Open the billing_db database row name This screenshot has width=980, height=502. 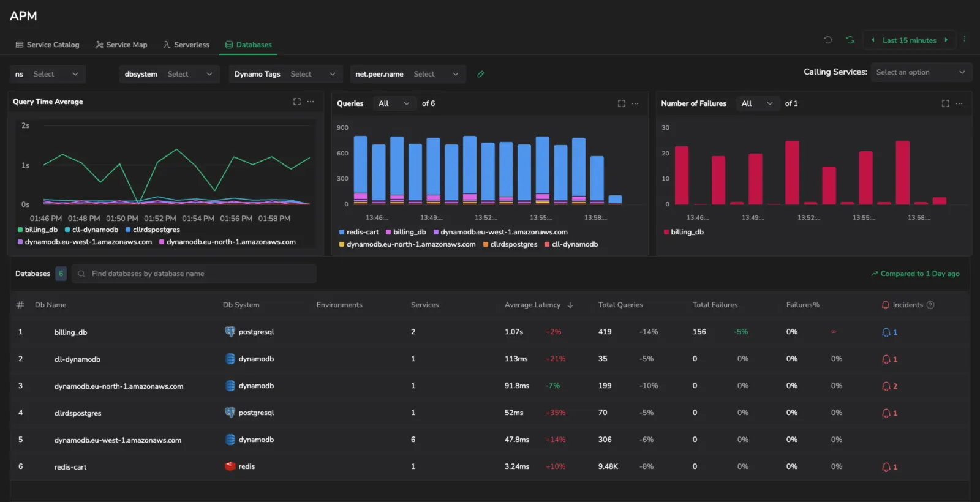click(70, 332)
